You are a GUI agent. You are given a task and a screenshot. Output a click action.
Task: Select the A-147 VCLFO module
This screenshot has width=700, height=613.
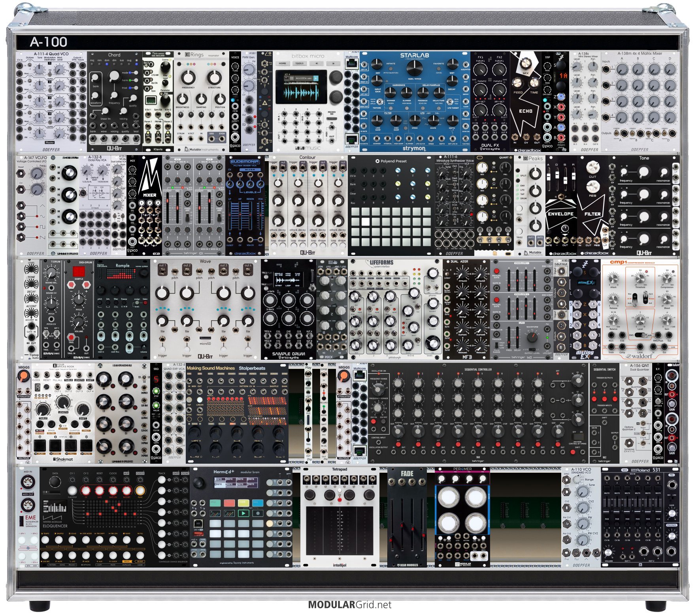32,205
